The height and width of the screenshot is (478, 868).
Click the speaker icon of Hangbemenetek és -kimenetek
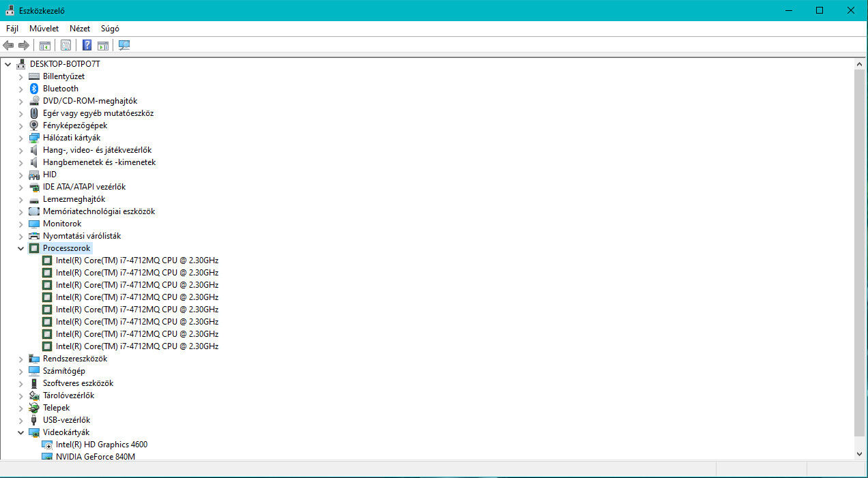pos(34,162)
